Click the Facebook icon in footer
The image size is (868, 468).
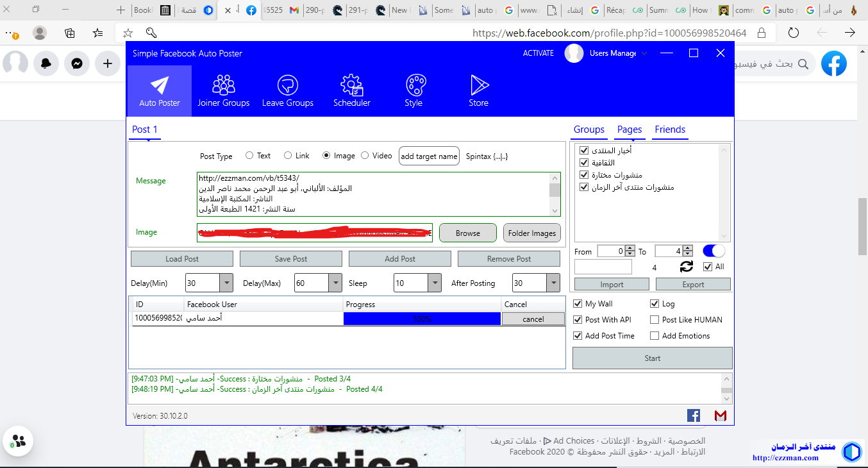pos(694,415)
